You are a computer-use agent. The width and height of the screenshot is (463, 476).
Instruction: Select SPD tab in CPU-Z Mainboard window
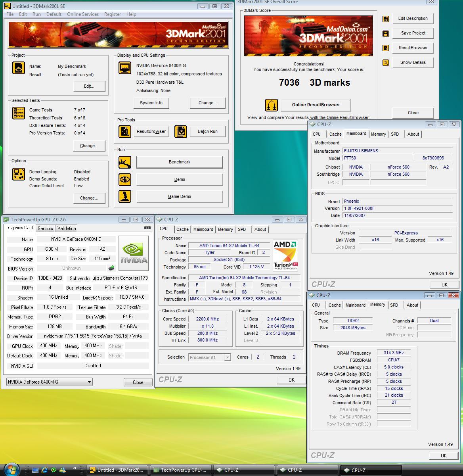pyautogui.click(x=395, y=134)
